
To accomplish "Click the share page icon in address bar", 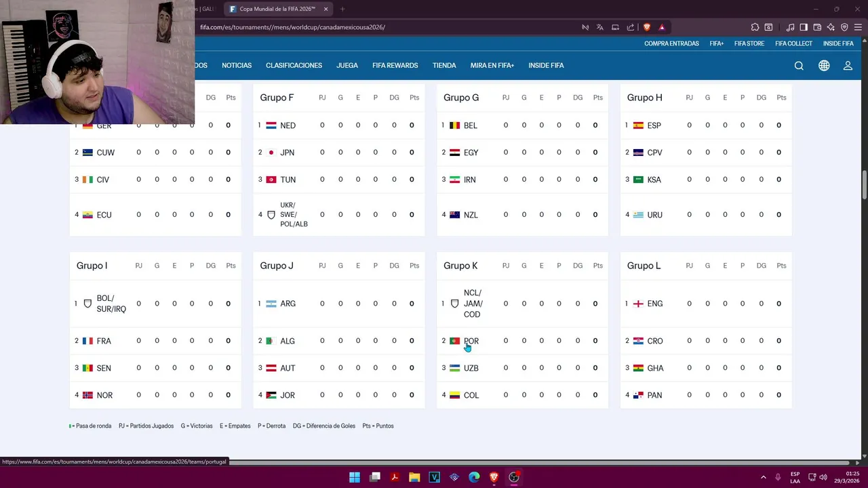I will tap(631, 27).
